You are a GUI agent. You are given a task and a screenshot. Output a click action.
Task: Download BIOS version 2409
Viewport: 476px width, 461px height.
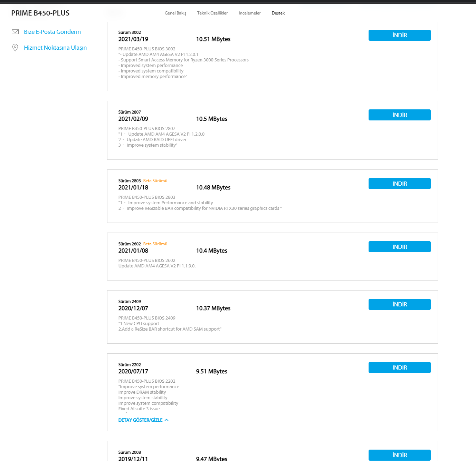399,304
